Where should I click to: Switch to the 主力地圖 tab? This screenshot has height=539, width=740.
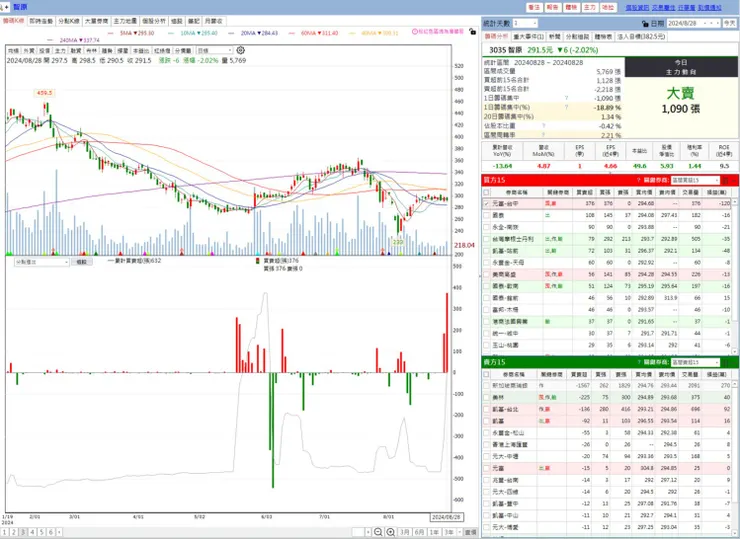coord(125,21)
